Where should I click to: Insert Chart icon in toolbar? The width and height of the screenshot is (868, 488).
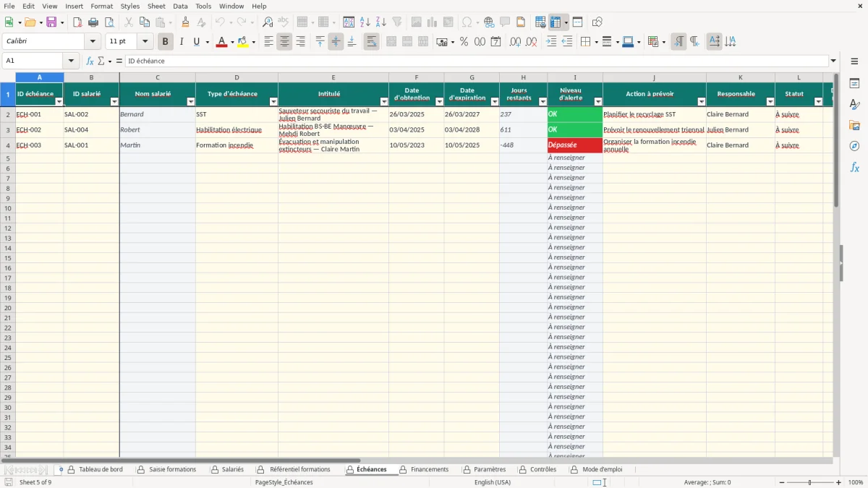click(433, 22)
